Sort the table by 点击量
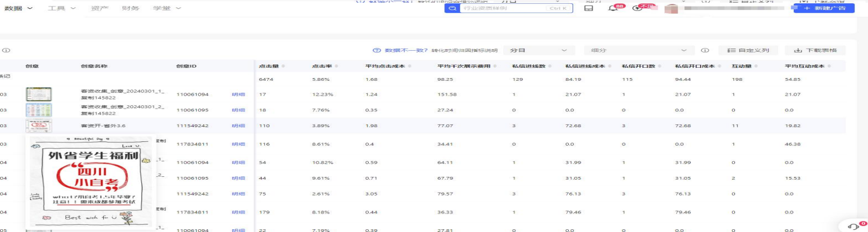This screenshot has height=232, width=868. pyautogui.click(x=283, y=66)
